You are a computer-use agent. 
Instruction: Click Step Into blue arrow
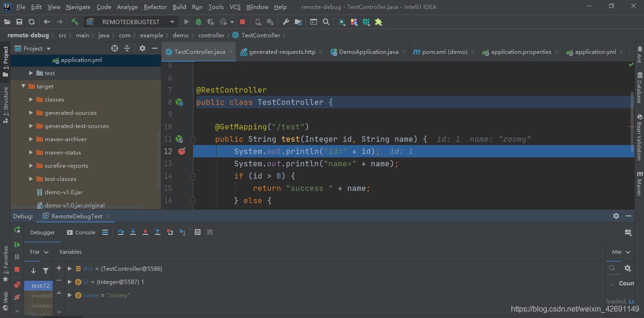[133, 232]
